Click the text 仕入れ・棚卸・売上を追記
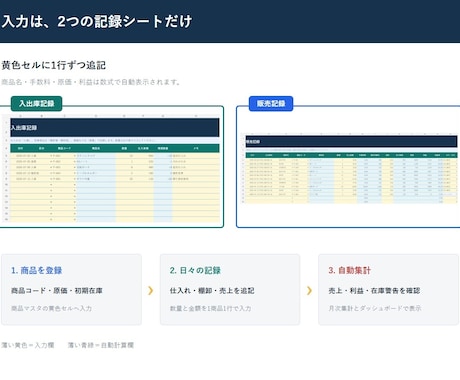This screenshot has height=380, width=460. 212,290
